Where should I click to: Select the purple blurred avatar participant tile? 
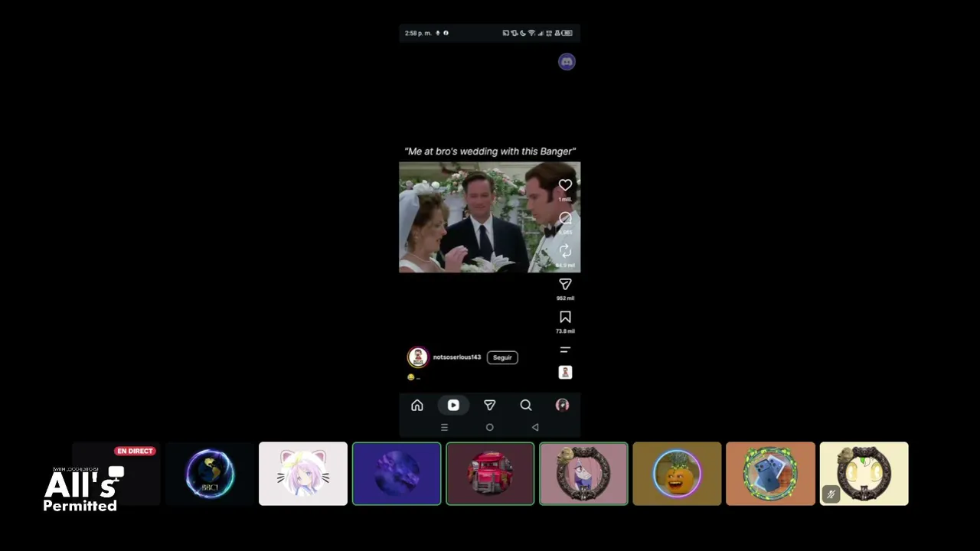(397, 474)
